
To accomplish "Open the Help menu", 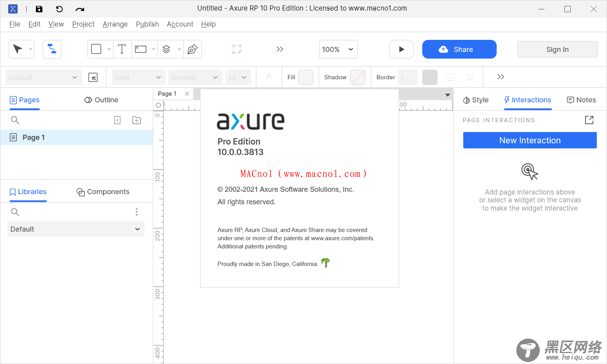I will (x=208, y=24).
